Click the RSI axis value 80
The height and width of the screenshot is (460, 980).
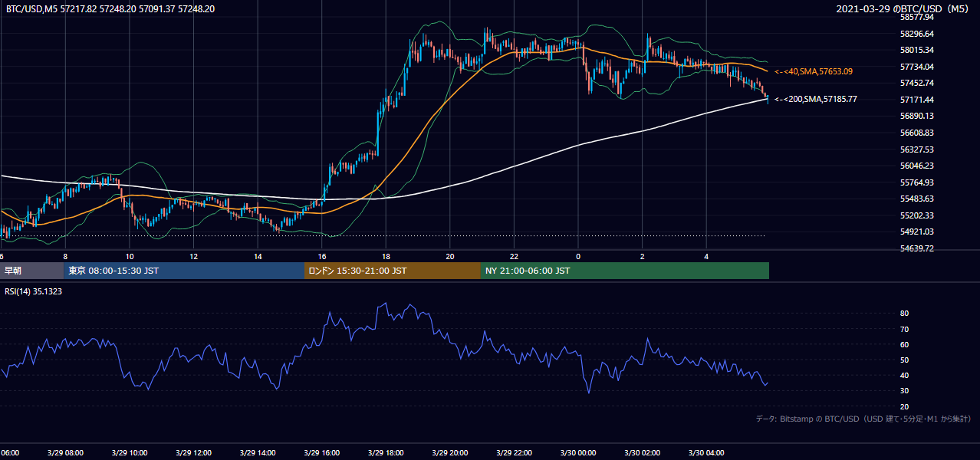[904, 314]
